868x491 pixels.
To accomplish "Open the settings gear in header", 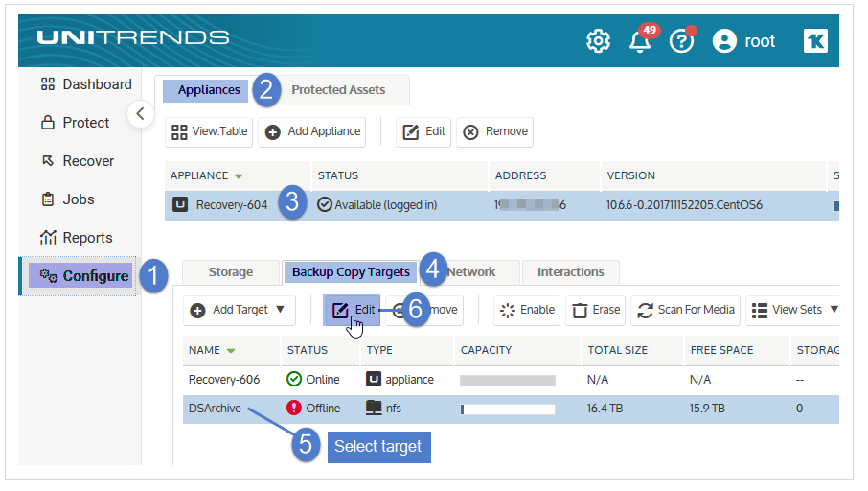I will click(x=598, y=41).
